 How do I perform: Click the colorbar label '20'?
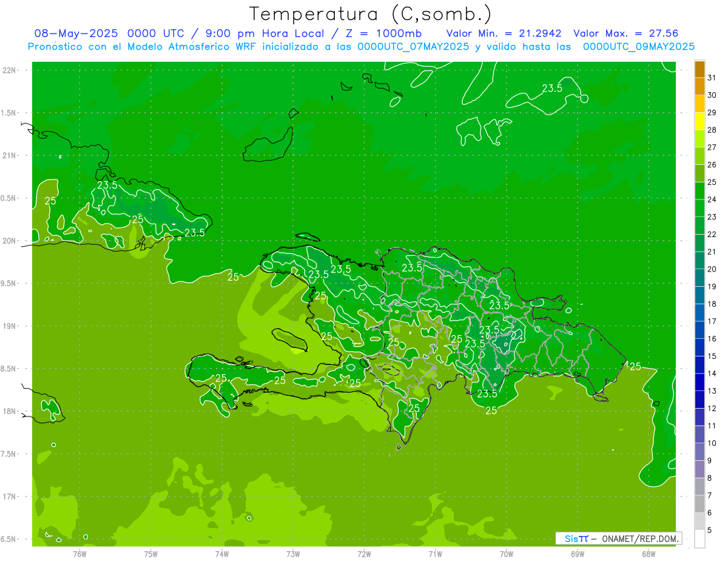click(x=712, y=269)
